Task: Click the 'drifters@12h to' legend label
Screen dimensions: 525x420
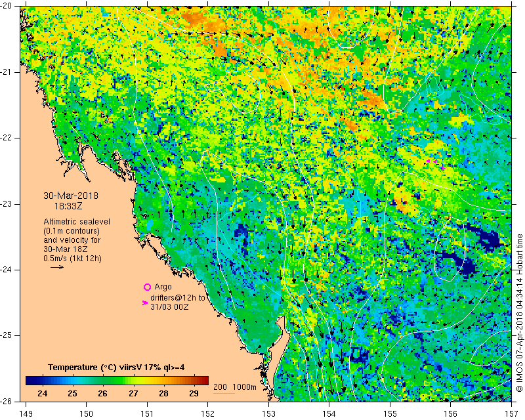Action: 177,298
